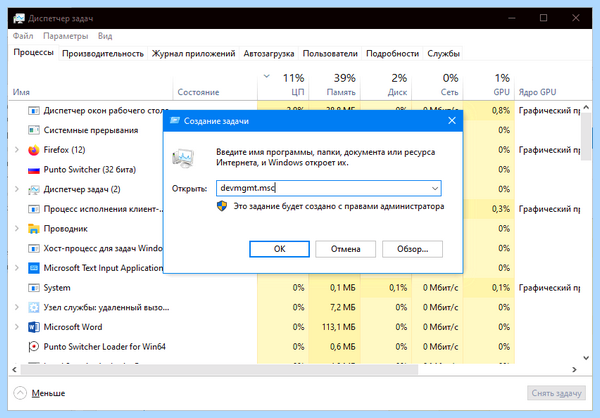Select the Punto Switcher Loader for Win64 text

(104, 347)
